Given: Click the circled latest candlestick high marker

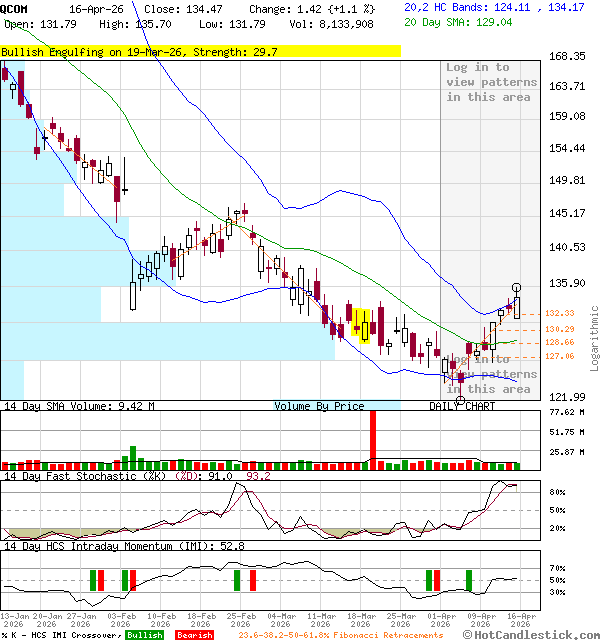Looking at the screenshot, I should pos(517,288).
